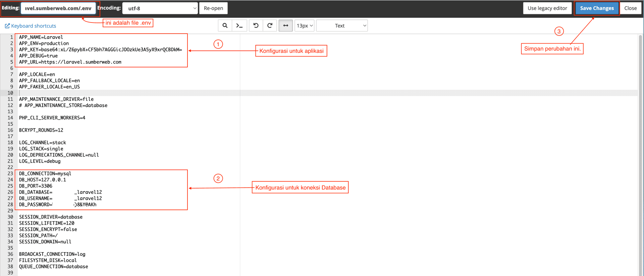Open the Keyboard shortcuts link
This screenshot has height=276, width=644.
(x=34, y=26)
